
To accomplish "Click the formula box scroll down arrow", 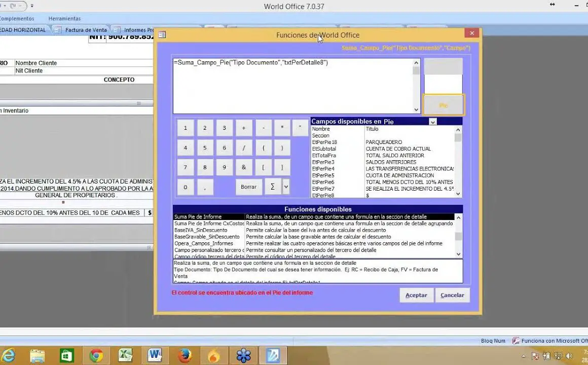I will click(416, 109).
